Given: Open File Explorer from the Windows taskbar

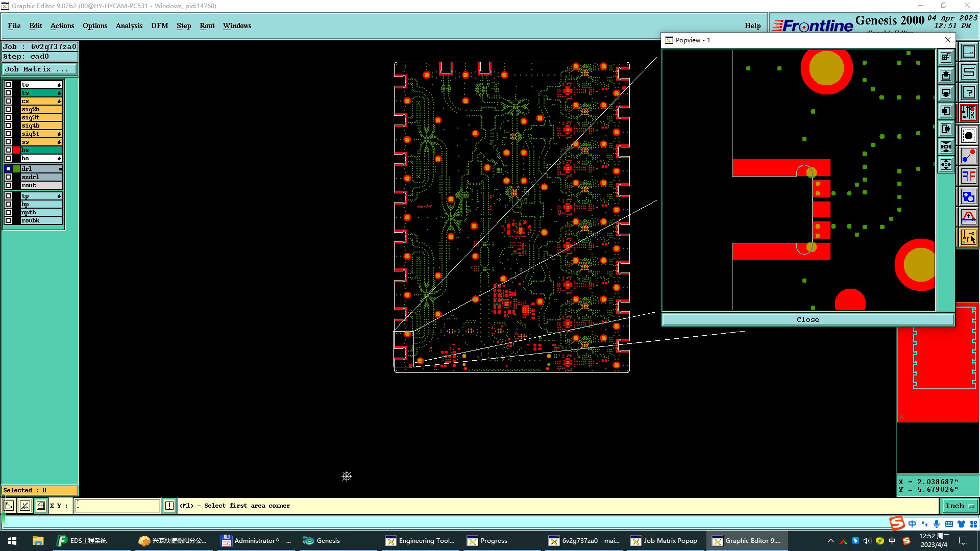Looking at the screenshot, I should [38, 541].
